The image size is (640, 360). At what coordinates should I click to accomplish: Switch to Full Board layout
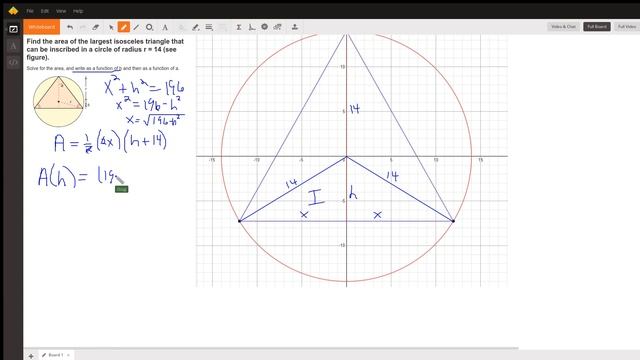click(x=597, y=27)
